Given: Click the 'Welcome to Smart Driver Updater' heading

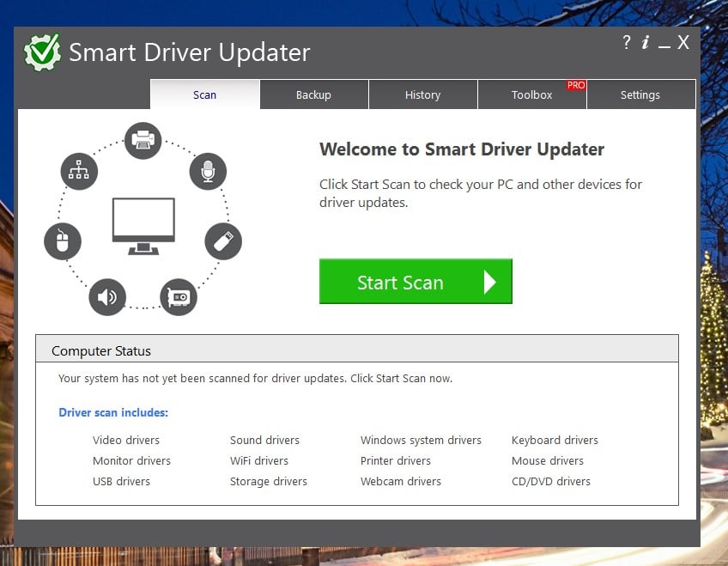Looking at the screenshot, I should (462, 149).
